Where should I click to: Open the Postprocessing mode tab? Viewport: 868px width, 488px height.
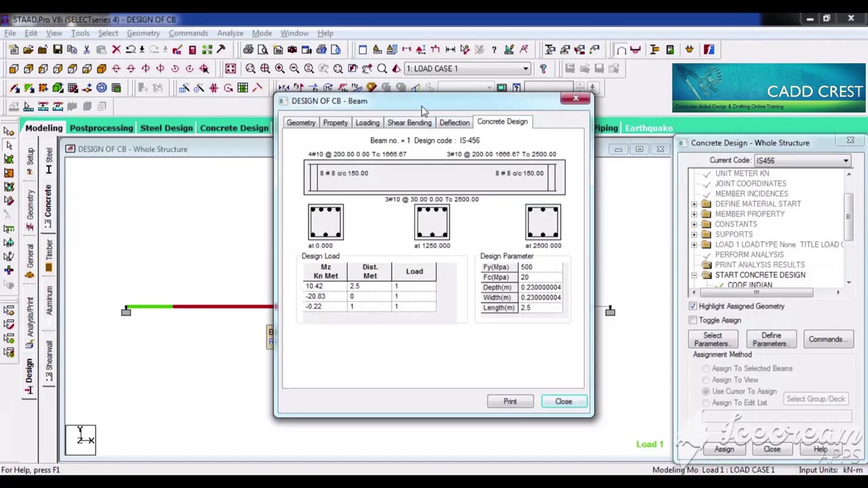101,128
